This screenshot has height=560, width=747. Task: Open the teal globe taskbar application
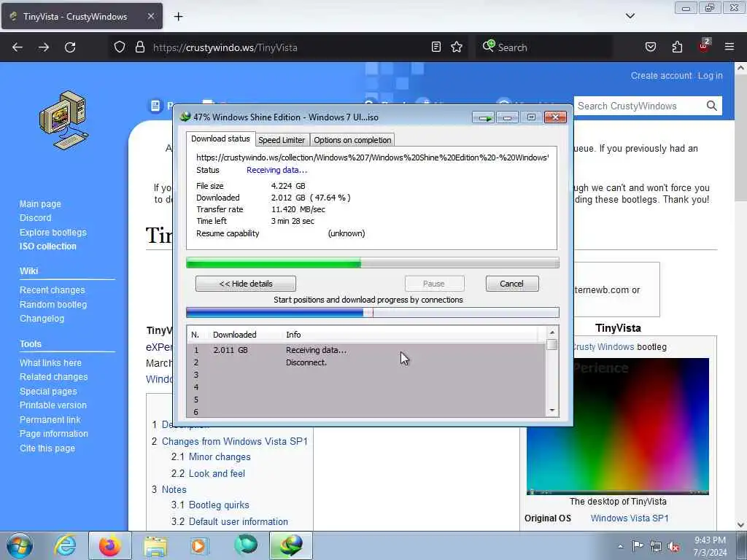click(x=246, y=545)
